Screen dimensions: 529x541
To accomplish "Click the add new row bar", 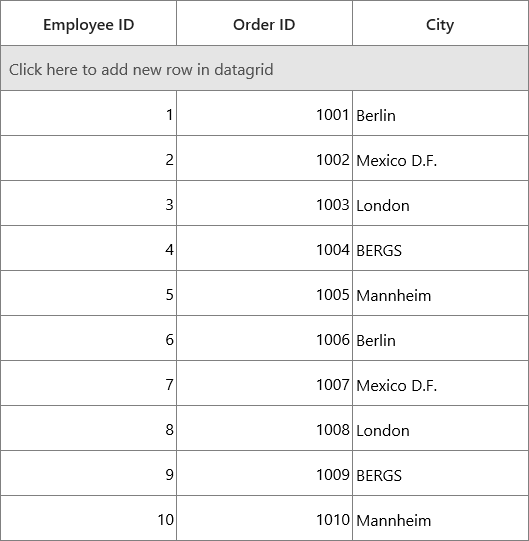I will click(x=264, y=68).
